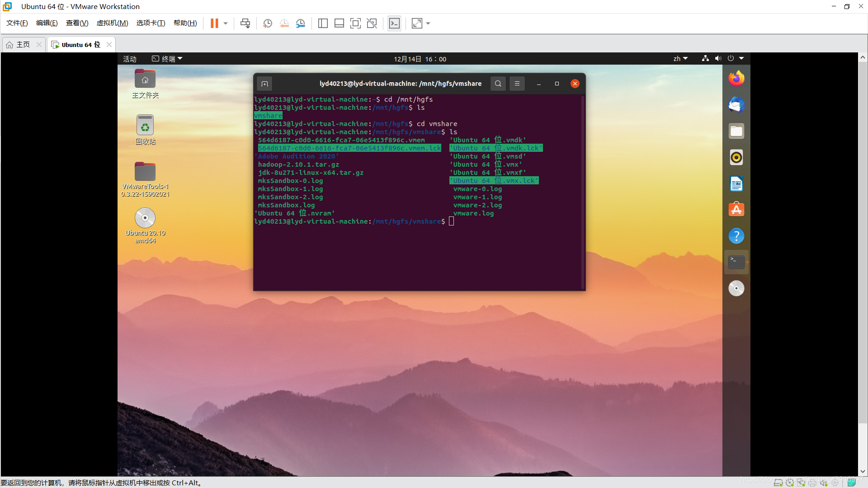The width and height of the screenshot is (868, 488).
Task: Open the console view button
Action: pos(394,23)
